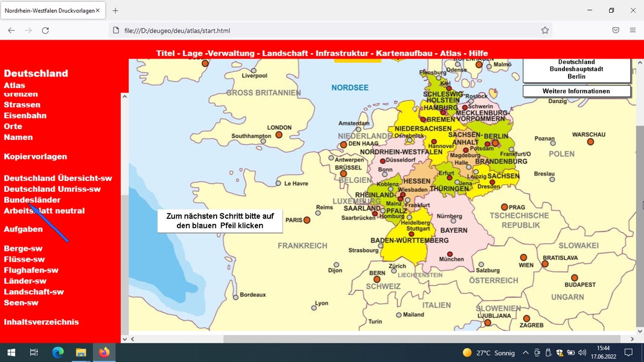The width and height of the screenshot is (644, 362).
Task: Open the Firefox hamburger menu
Action: pyautogui.click(x=633, y=30)
